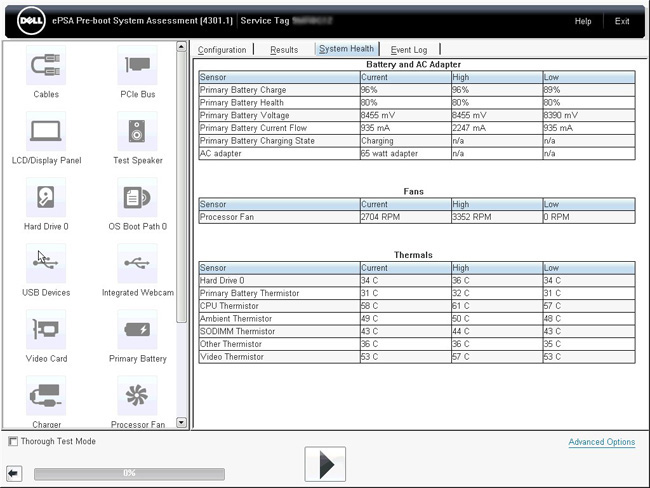Open the Advanced Options link
The height and width of the screenshot is (488, 650).
pyautogui.click(x=601, y=442)
